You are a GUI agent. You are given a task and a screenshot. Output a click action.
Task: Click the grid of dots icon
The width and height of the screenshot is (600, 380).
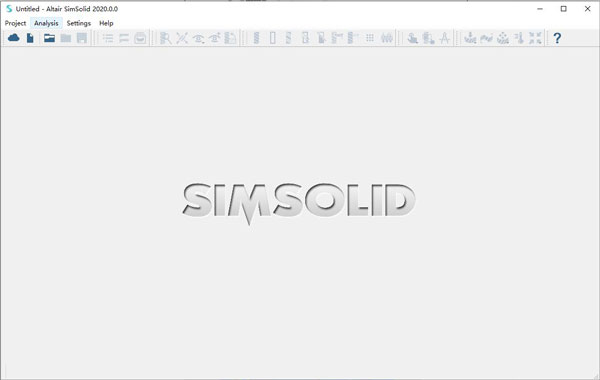370,38
